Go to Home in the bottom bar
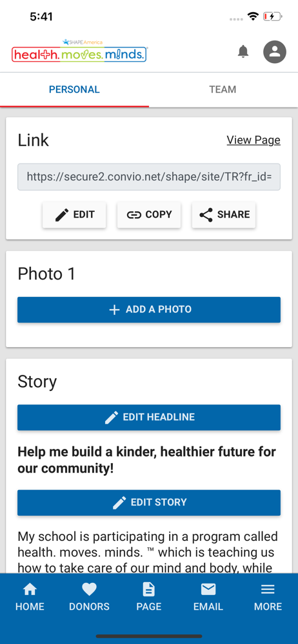The height and width of the screenshot is (644, 298). point(30,597)
